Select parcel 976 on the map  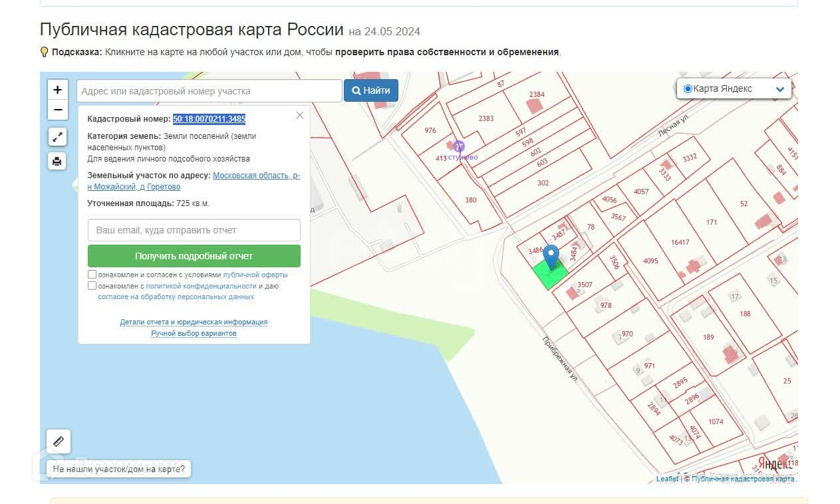pyautogui.click(x=430, y=130)
